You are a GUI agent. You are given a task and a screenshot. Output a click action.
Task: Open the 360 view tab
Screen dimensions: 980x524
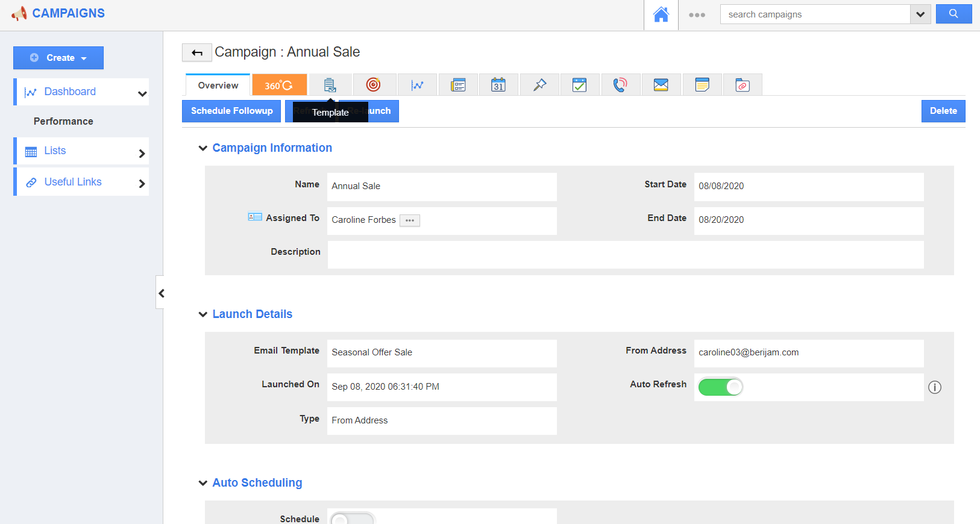279,85
